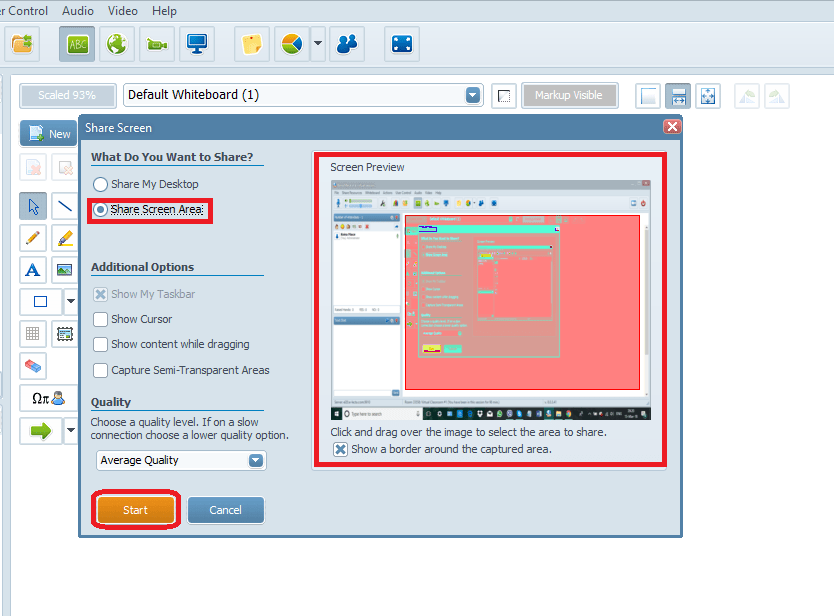This screenshot has height=616, width=834.
Task: Click the fit-to-width view icon
Action: point(678,96)
